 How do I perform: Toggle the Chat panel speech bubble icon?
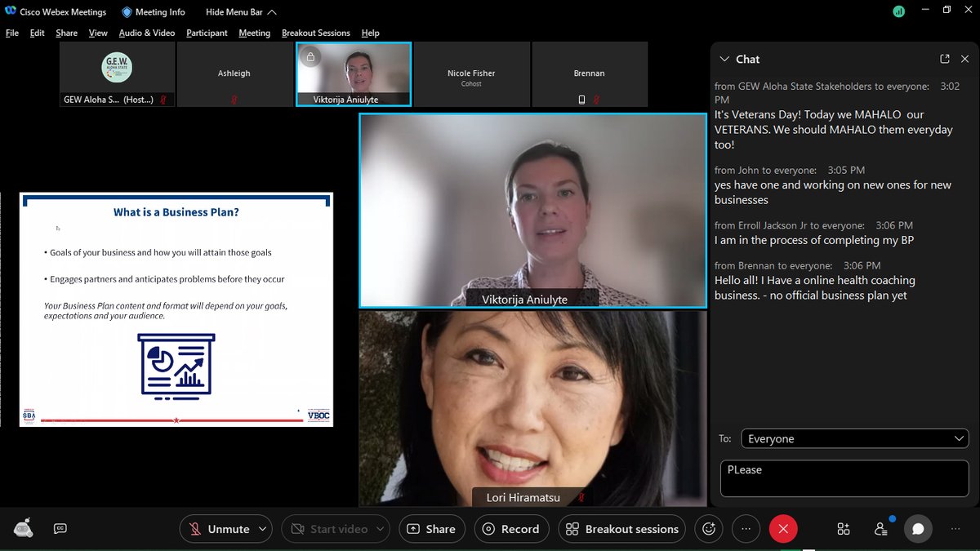918,529
